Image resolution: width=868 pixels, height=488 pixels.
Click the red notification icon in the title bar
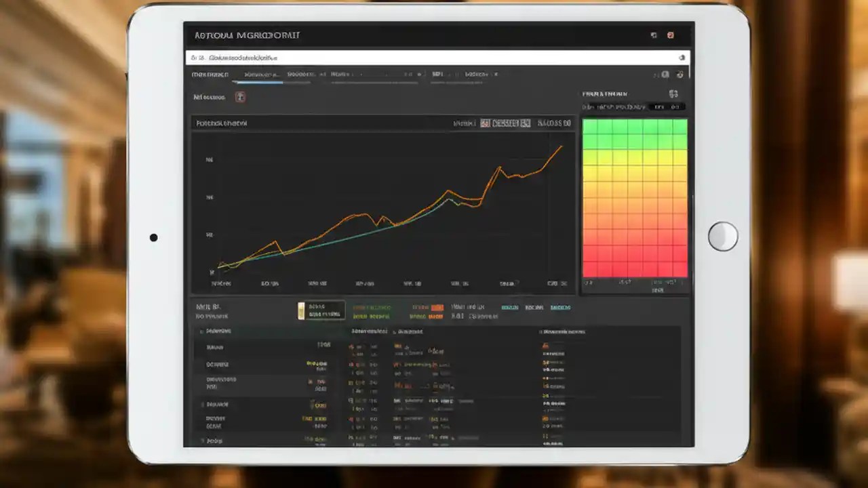click(x=671, y=35)
